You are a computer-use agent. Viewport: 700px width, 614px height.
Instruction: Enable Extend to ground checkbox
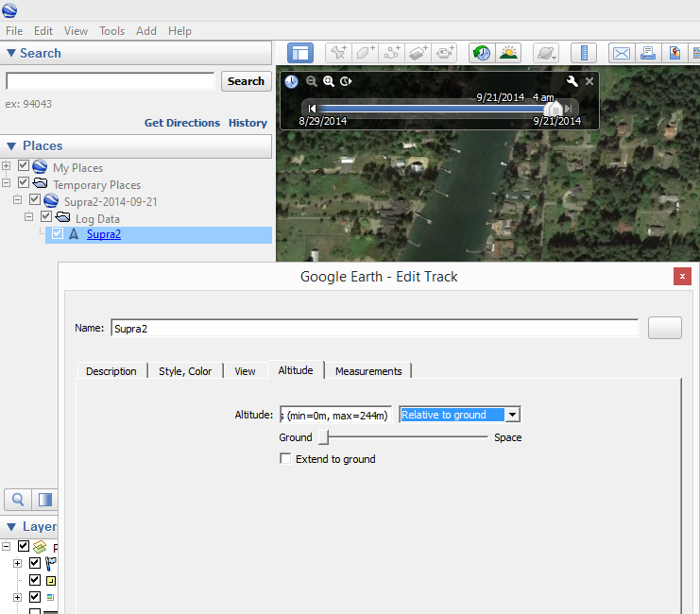coord(285,458)
